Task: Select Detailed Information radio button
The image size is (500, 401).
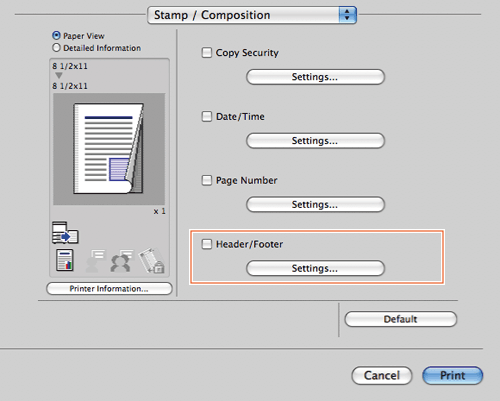Action: tap(56, 48)
